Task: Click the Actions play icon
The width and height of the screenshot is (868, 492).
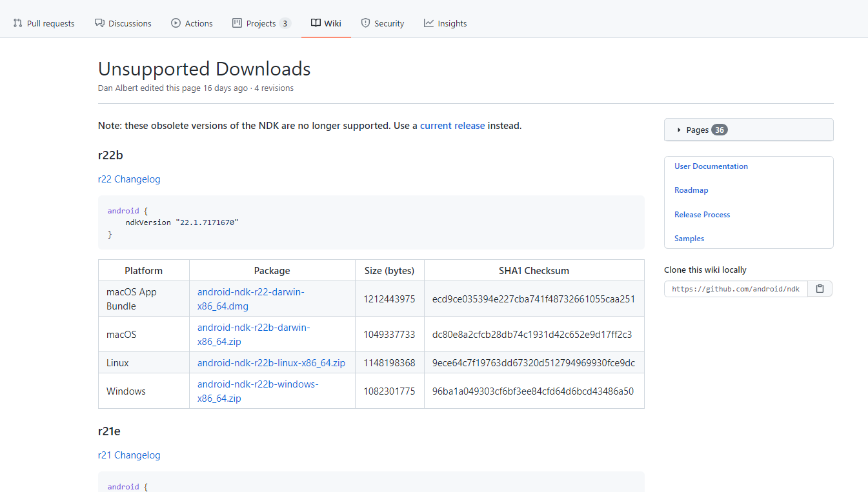Action: tap(176, 23)
